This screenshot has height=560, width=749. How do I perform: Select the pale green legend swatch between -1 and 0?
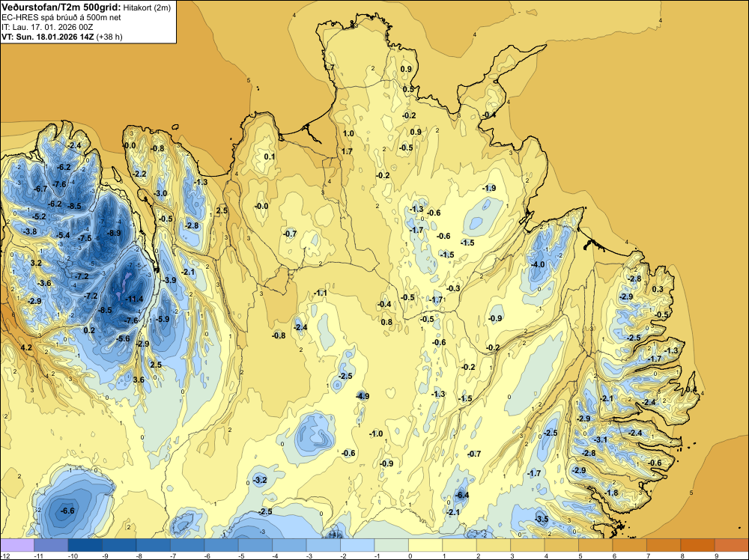click(x=391, y=545)
